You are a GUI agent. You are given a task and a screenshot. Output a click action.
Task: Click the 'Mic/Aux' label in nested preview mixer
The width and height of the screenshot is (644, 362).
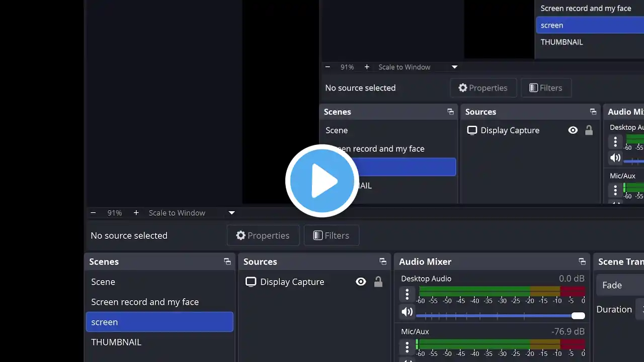622,176
